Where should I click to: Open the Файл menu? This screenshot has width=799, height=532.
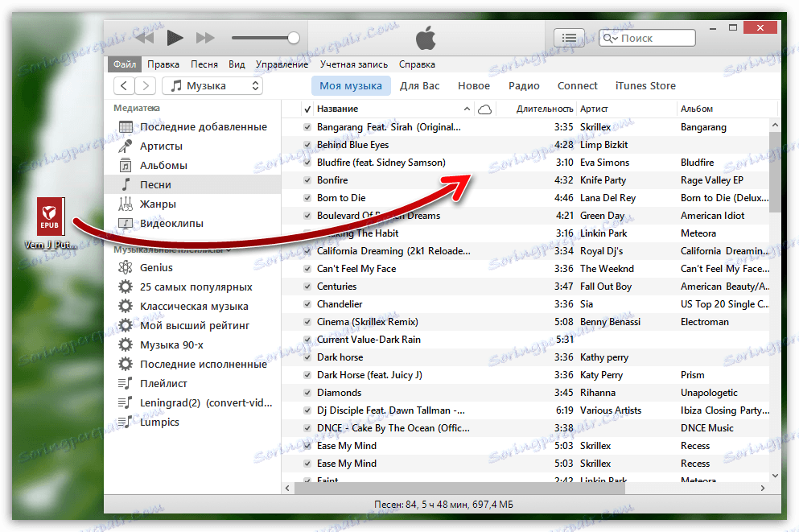125,64
